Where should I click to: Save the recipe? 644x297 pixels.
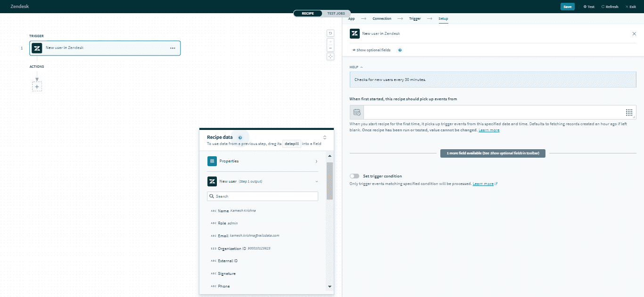[x=568, y=6]
